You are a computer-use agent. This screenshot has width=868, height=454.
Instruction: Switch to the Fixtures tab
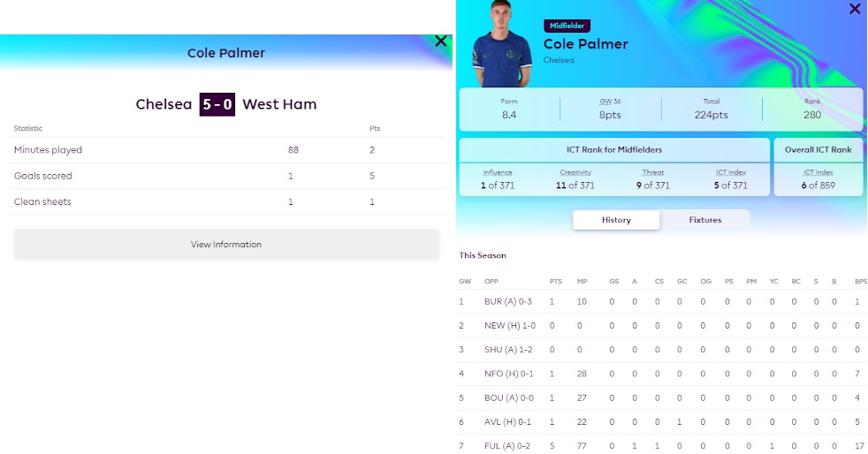[x=704, y=220]
